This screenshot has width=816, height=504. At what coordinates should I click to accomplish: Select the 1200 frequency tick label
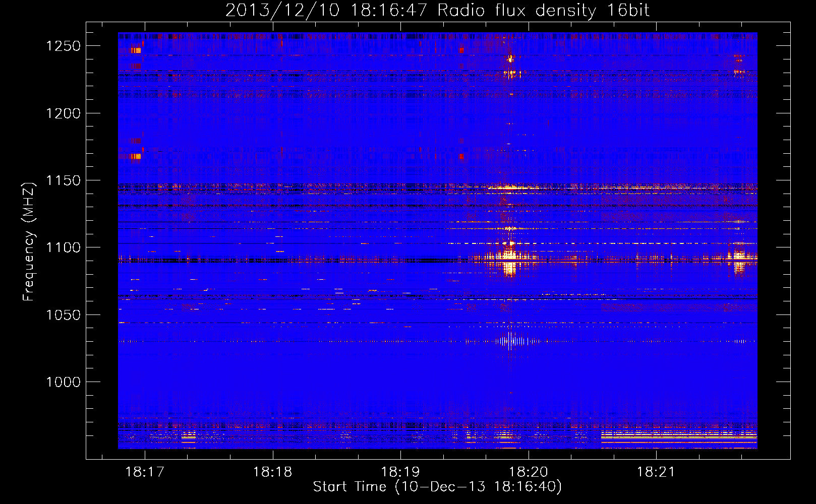coord(63,113)
